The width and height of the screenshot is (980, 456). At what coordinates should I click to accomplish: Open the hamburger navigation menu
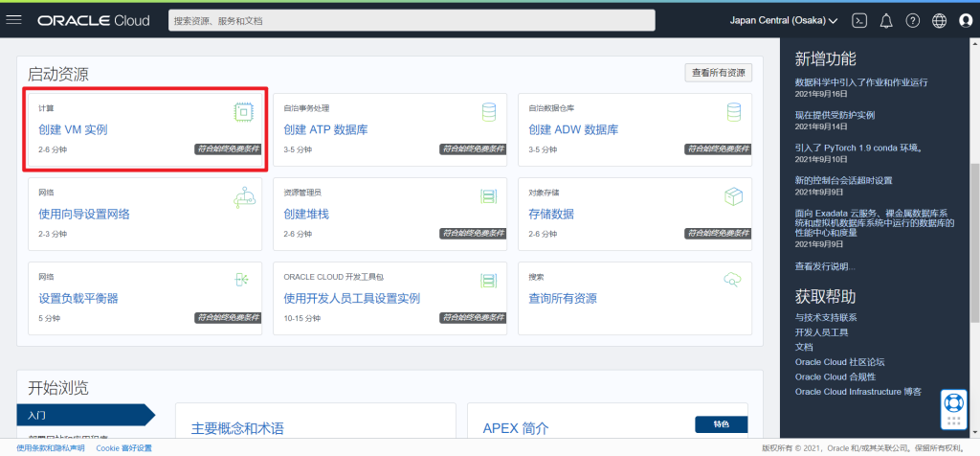(13, 20)
